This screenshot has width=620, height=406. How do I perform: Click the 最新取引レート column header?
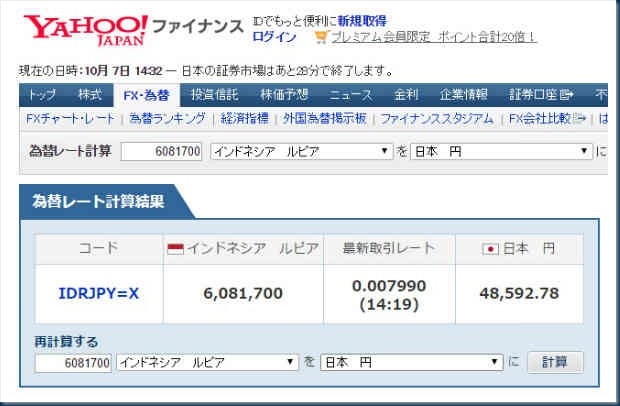(x=389, y=248)
